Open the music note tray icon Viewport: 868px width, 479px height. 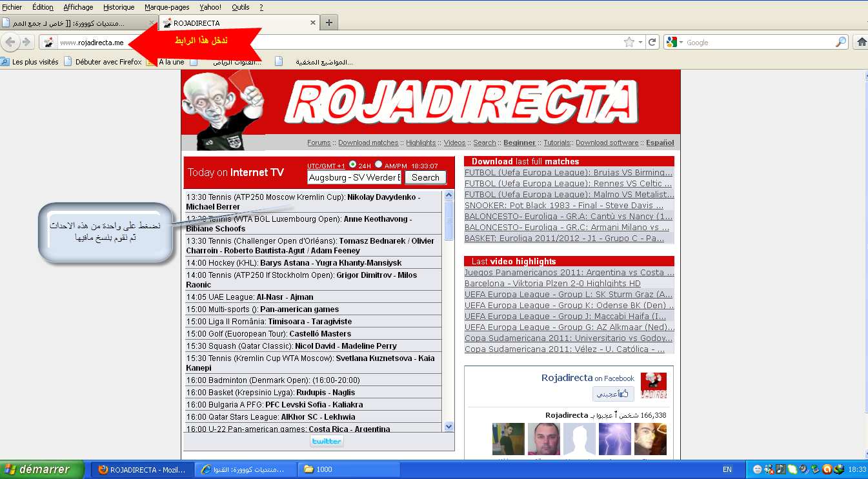780,469
